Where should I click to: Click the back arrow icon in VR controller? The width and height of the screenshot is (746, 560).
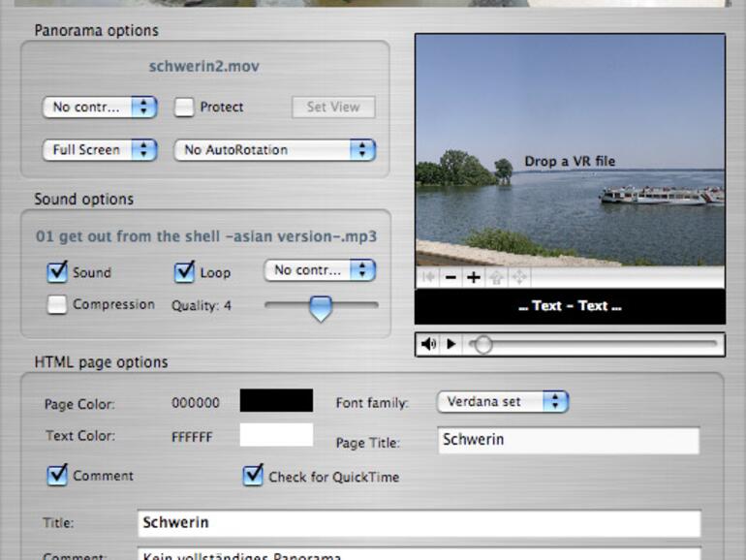coord(428,277)
